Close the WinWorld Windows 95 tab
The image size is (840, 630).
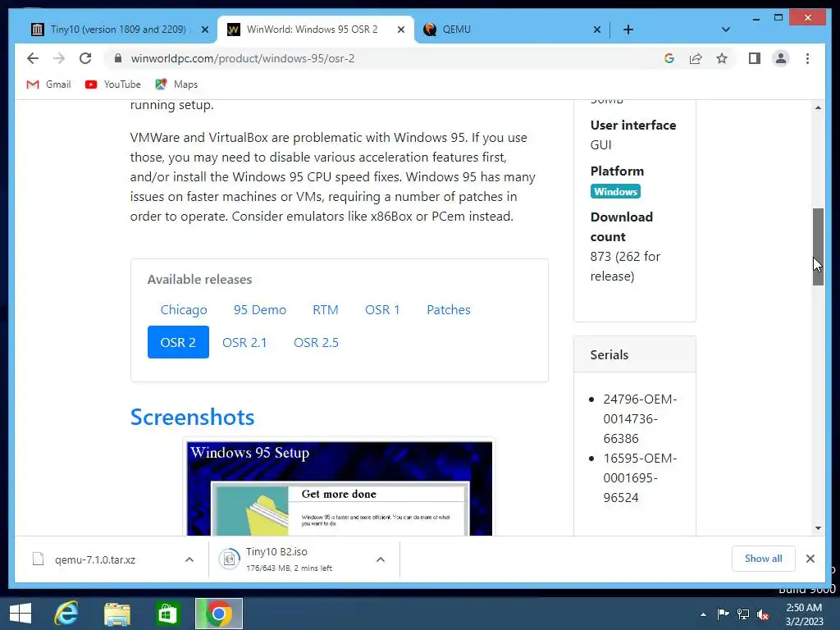400,30
